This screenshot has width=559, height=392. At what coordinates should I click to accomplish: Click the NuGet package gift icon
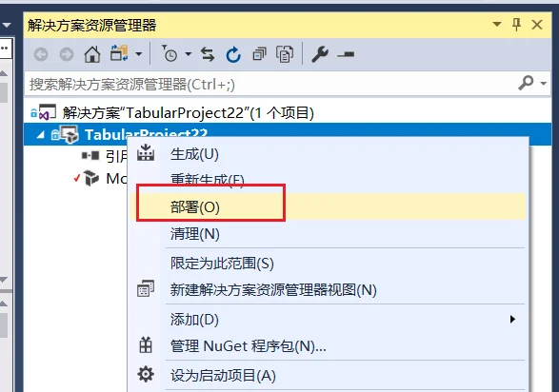pyautogui.click(x=146, y=345)
